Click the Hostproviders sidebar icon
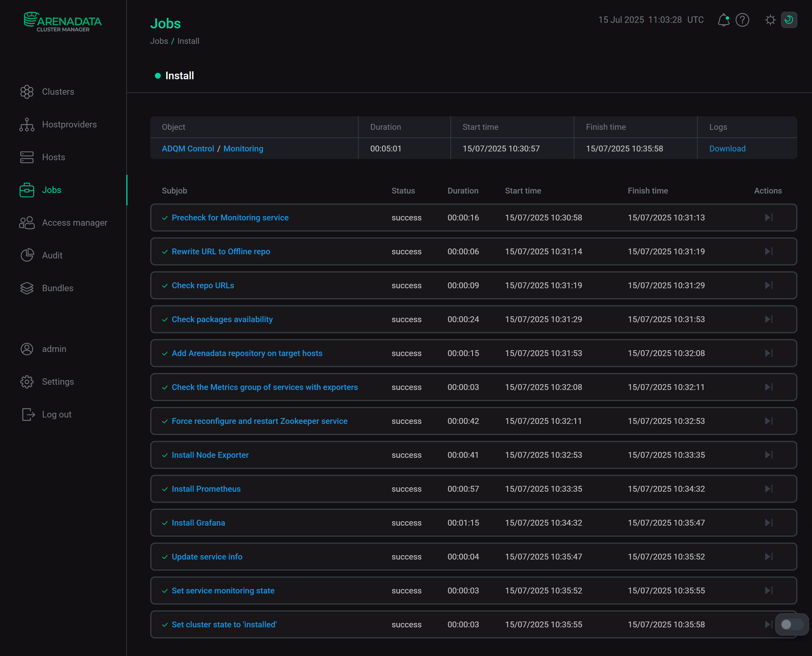The width and height of the screenshot is (812, 656). pyautogui.click(x=27, y=124)
